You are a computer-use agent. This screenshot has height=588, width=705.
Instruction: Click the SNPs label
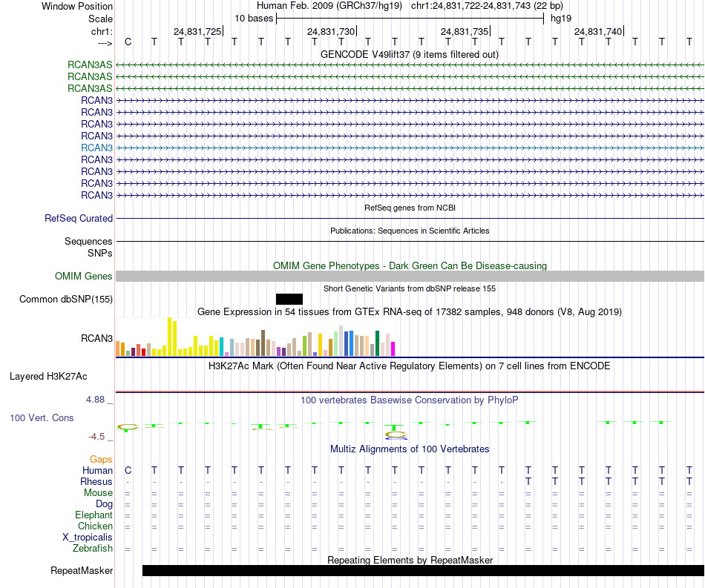[x=100, y=254]
